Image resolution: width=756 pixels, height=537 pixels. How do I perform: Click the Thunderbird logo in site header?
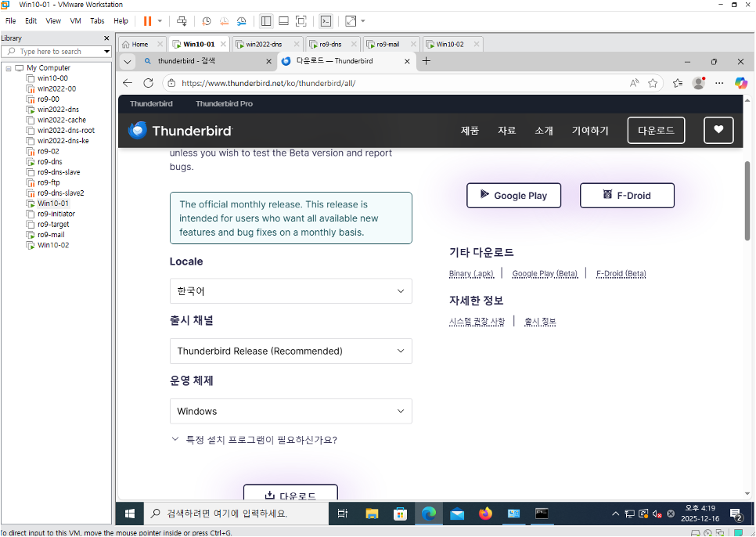pos(180,130)
